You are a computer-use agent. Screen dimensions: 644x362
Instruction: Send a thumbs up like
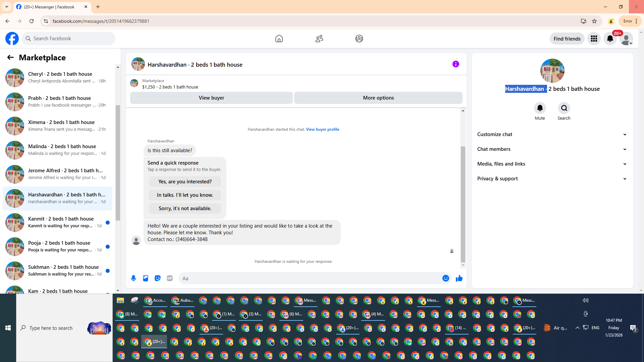(459, 278)
